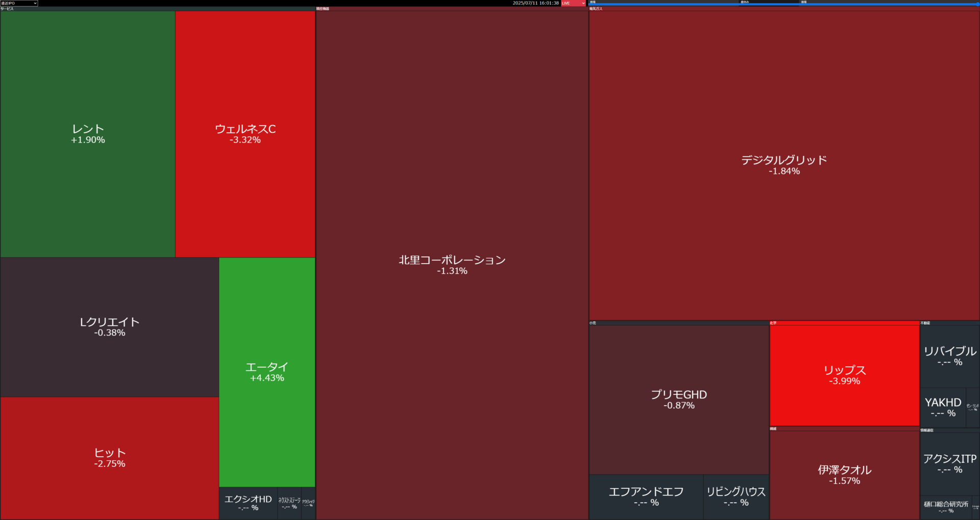Click the 精密機器 sector header label

[323, 9]
